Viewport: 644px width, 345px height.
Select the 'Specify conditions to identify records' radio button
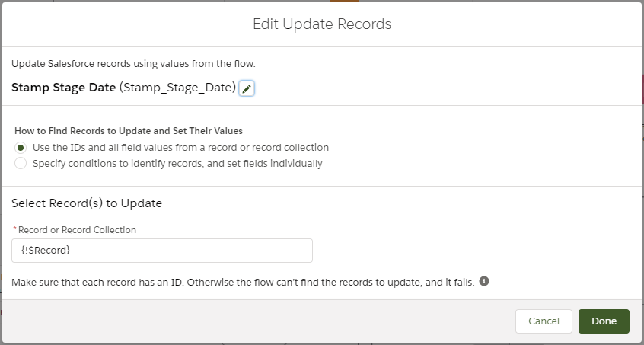pyautogui.click(x=21, y=163)
